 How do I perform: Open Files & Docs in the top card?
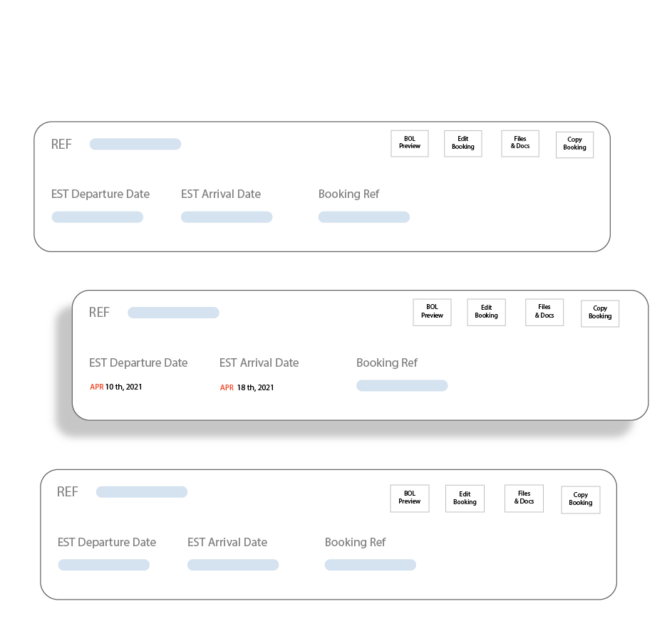(x=520, y=143)
